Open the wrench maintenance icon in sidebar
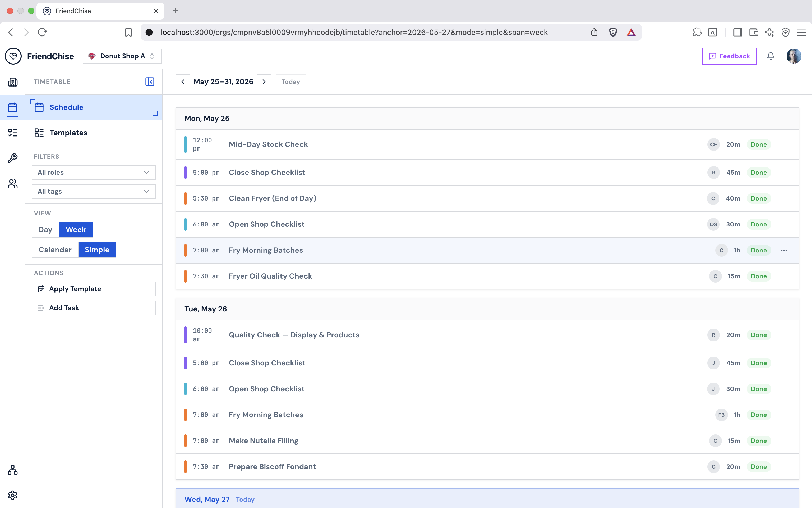Screen dimensions: 812x508 12,158
